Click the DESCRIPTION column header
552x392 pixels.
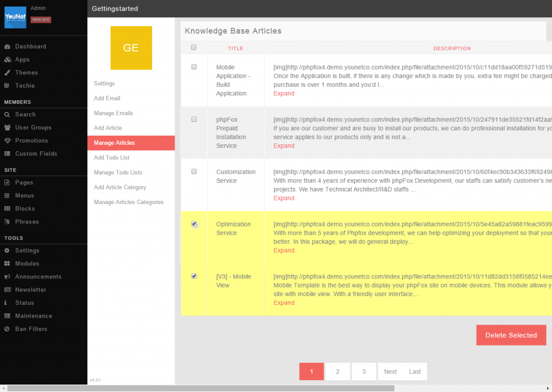click(x=452, y=48)
